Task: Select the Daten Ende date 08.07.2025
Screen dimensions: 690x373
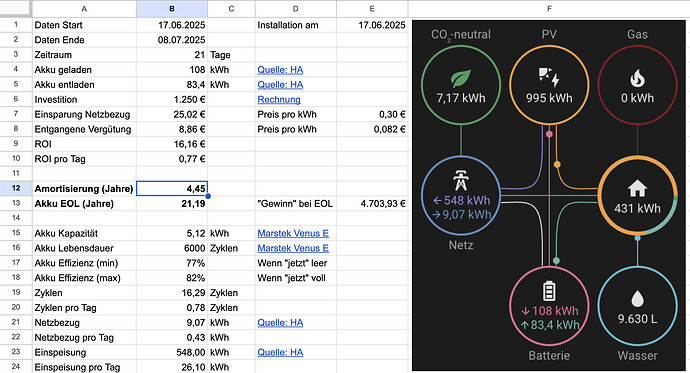Action: [172, 40]
